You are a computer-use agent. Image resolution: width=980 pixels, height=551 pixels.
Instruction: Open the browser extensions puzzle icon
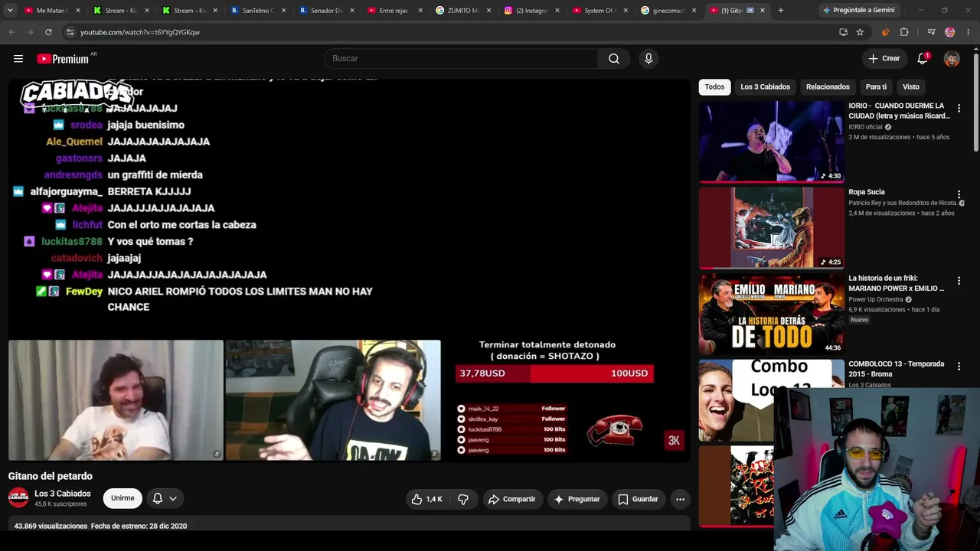tap(904, 32)
